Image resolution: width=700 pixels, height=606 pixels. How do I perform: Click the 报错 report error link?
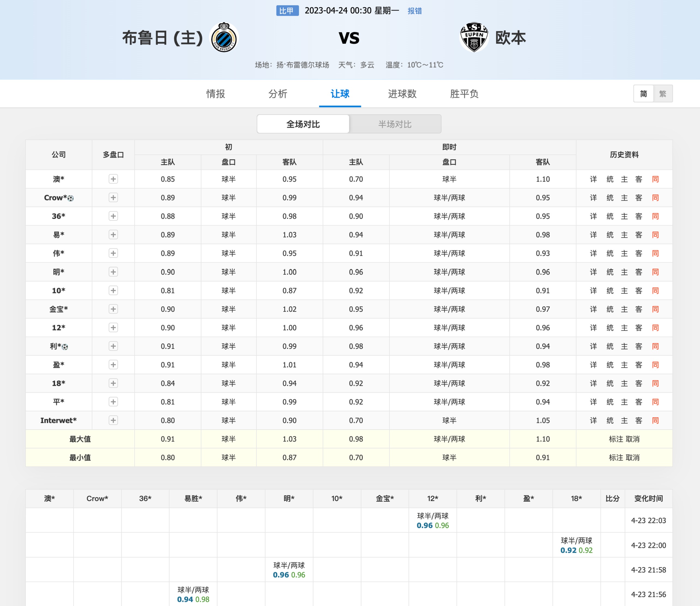[414, 11]
